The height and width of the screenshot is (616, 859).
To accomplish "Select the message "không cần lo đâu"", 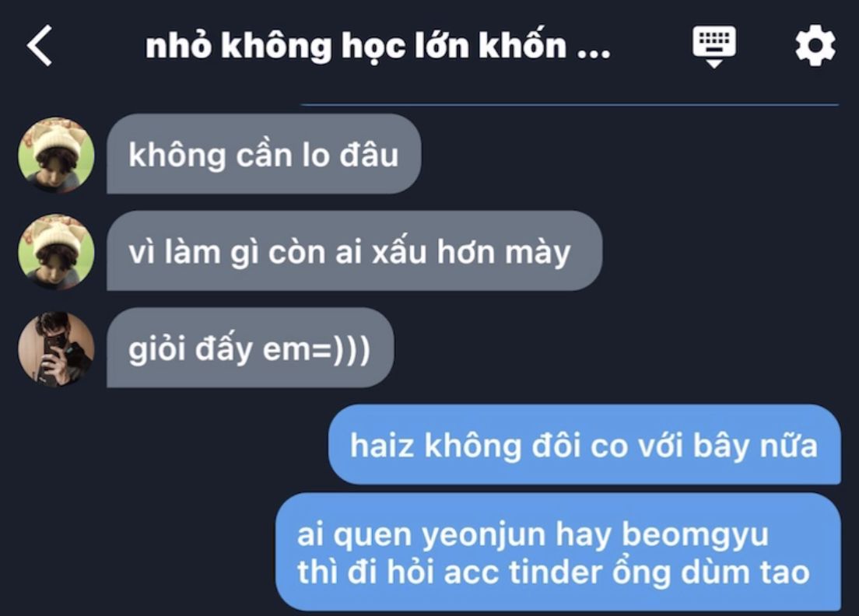I will 264,154.
